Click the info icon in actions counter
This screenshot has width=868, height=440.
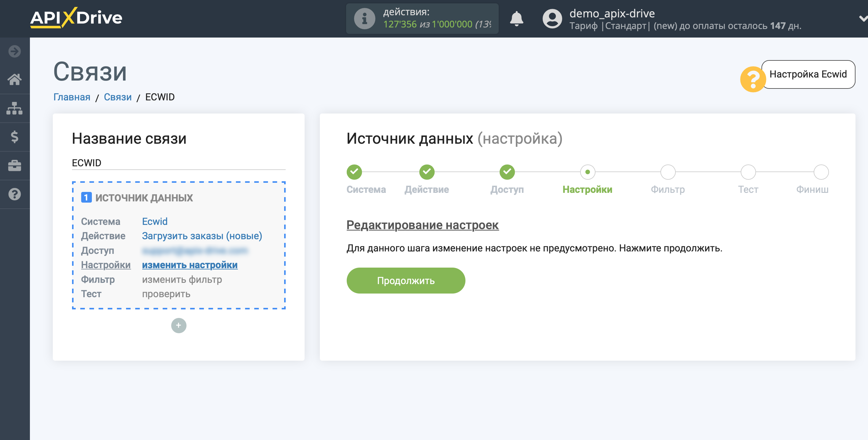click(x=364, y=19)
